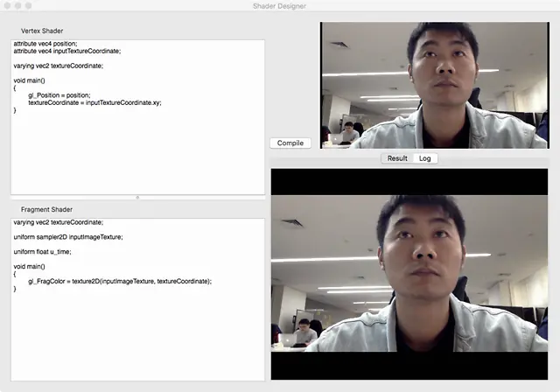Switch to the Result tab
The width and height of the screenshot is (560, 392).
click(397, 158)
